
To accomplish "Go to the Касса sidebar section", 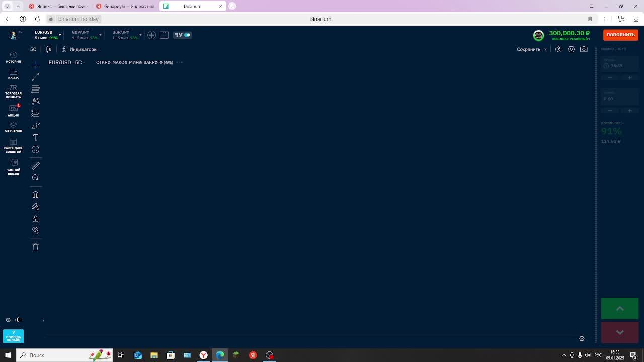I will [13, 74].
